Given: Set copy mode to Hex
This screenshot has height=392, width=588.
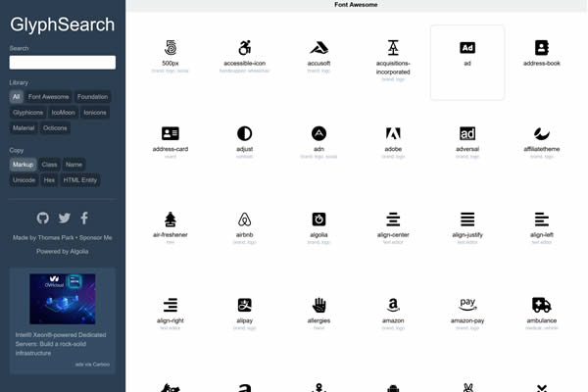Looking at the screenshot, I should point(49,180).
